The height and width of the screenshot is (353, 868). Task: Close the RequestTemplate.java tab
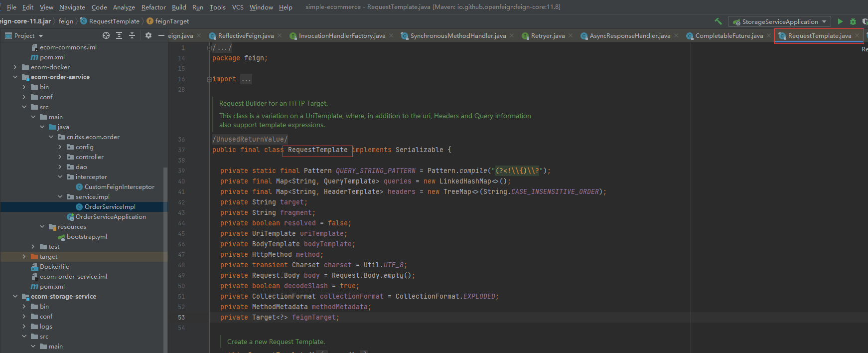[857, 35]
